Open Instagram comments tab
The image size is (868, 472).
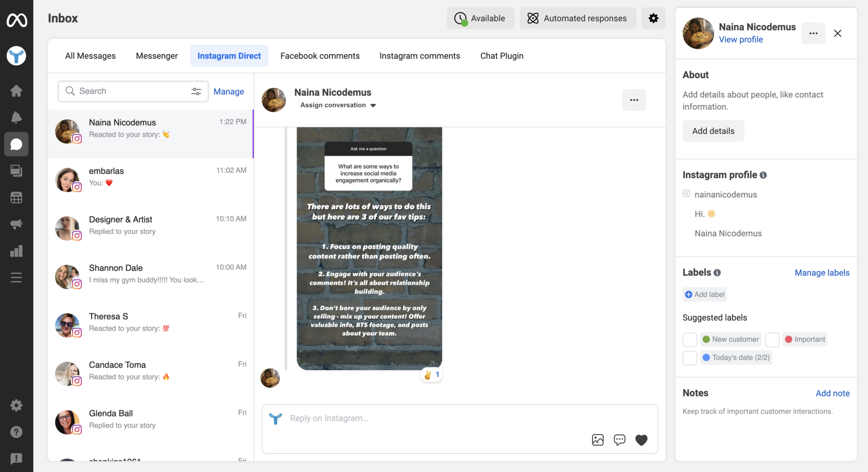pos(420,56)
